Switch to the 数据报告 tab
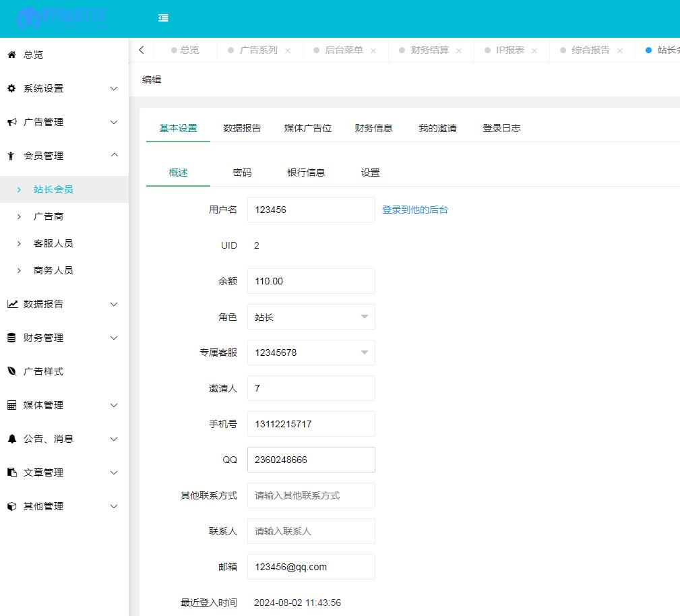 point(242,128)
